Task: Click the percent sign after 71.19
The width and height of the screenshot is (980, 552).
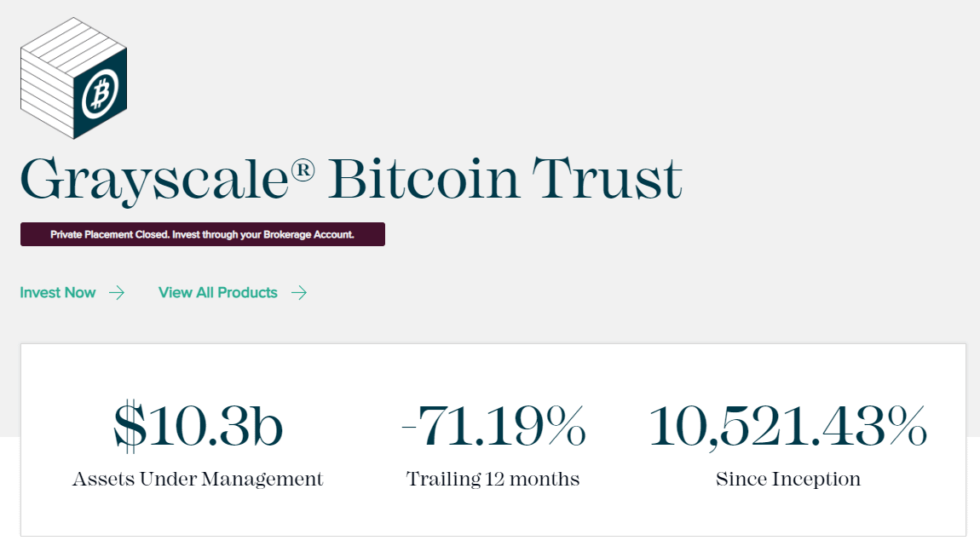Action: pos(563,427)
